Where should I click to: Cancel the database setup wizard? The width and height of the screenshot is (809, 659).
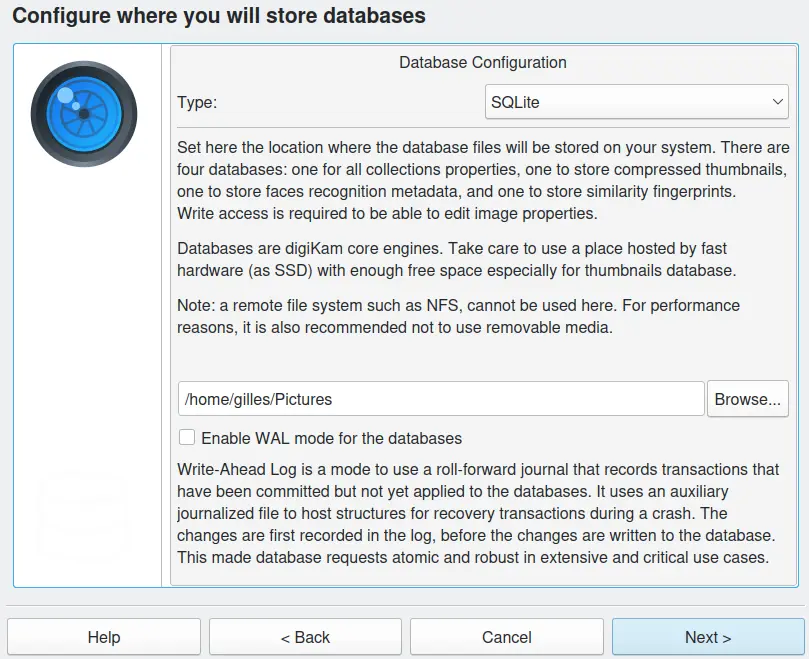(x=506, y=637)
